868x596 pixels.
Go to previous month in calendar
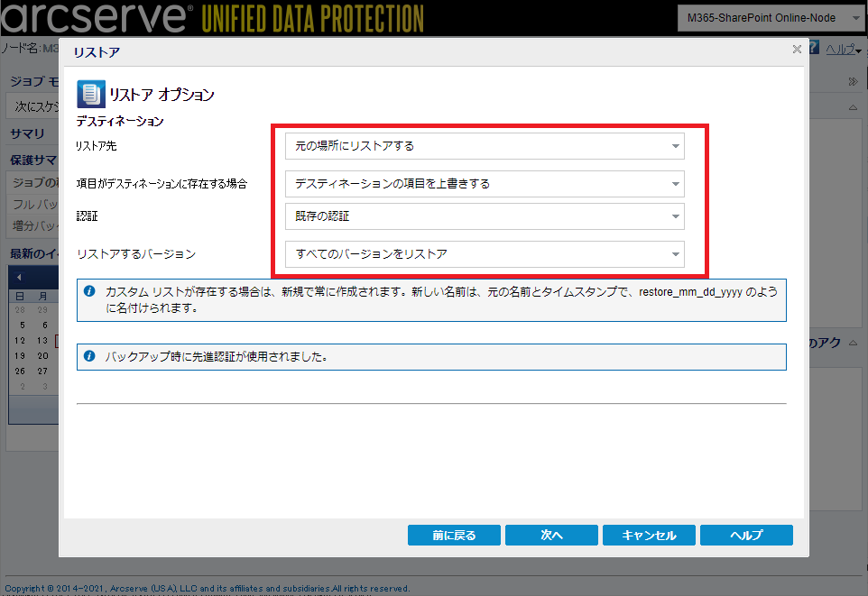pyautogui.click(x=19, y=277)
